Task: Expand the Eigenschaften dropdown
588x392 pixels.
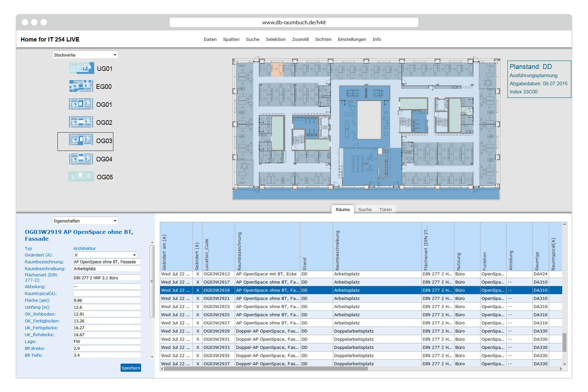Action: 85,221
